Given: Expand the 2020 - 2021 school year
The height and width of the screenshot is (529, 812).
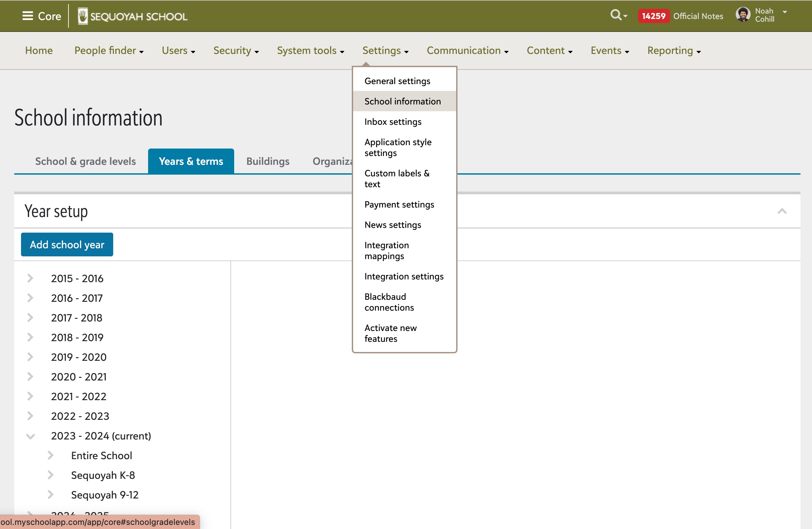Looking at the screenshot, I should click(30, 377).
